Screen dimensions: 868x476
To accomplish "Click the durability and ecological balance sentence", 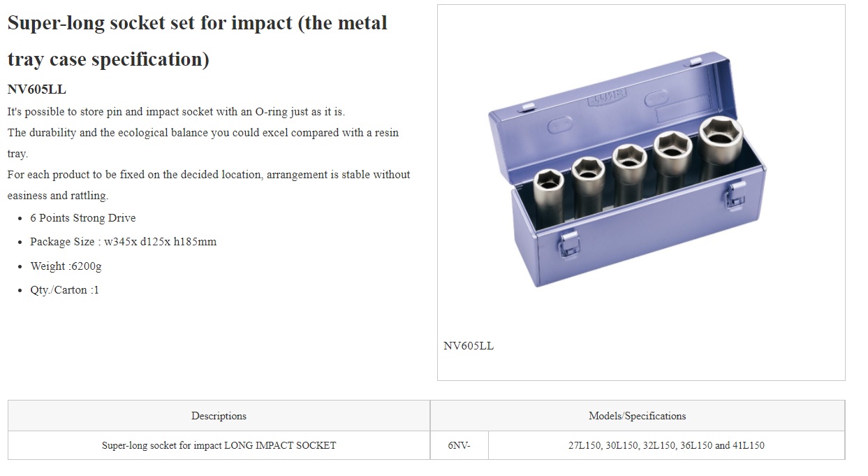I will pyautogui.click(x=203, y=143).
